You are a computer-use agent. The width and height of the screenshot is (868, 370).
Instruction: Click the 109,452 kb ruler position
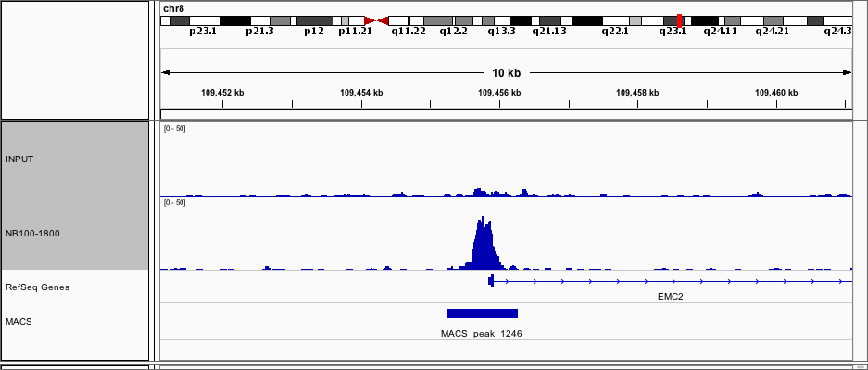click(x=222, y=93)
